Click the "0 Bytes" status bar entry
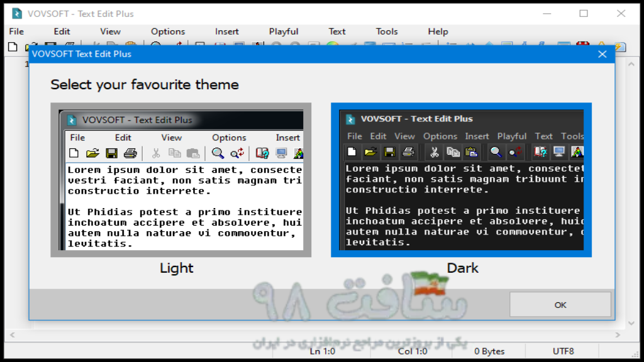 point(489,351)
